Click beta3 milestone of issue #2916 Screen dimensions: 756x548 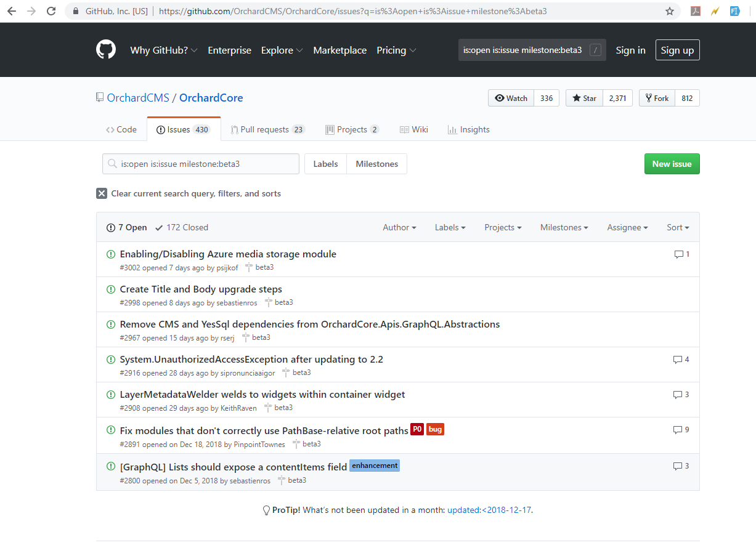point(297,373)
